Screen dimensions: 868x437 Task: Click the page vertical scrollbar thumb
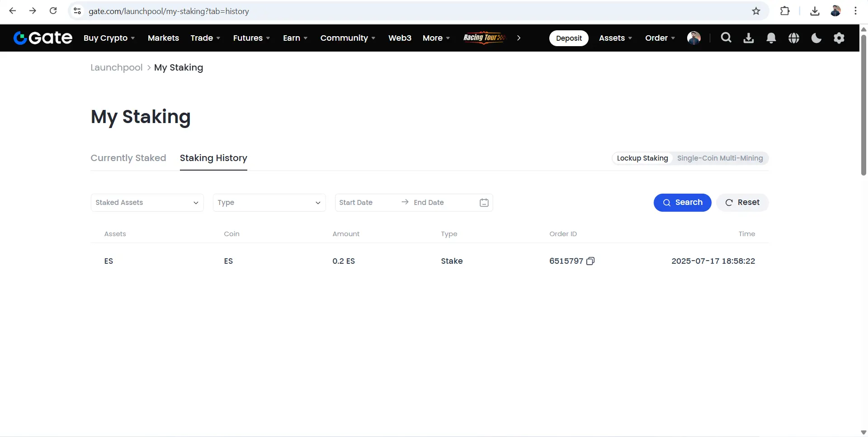point(863,104)
